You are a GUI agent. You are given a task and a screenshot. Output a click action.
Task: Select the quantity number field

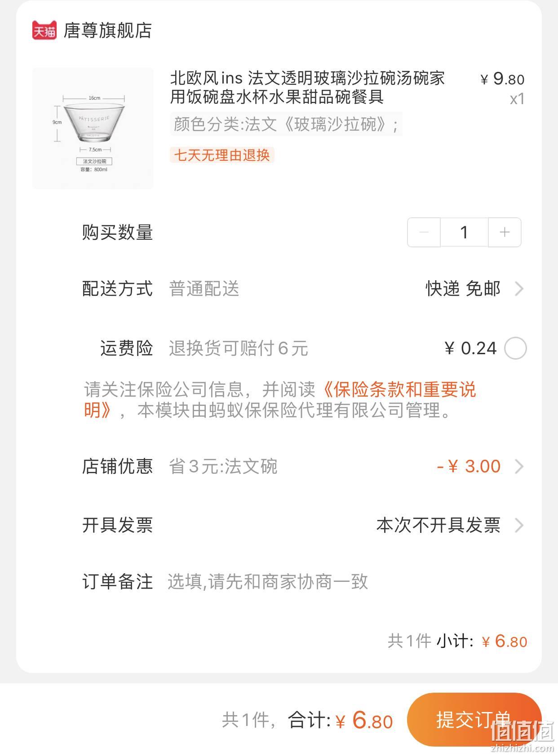pos(464,232)
